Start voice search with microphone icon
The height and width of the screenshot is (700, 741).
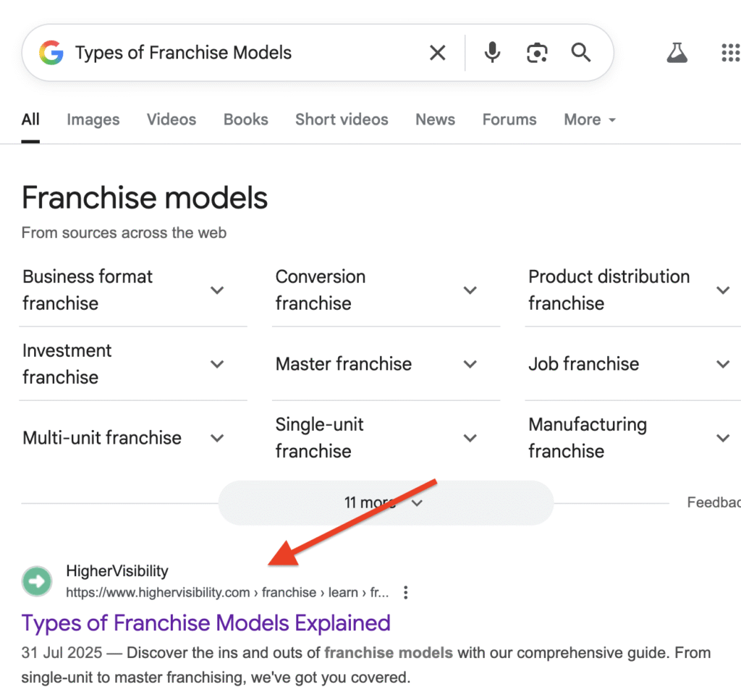tap(493, 53)
